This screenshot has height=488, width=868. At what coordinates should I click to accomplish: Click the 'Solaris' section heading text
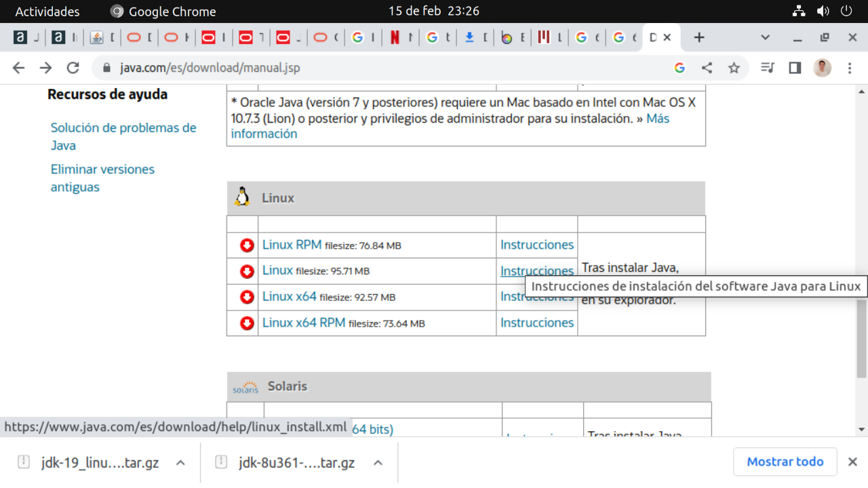pyautogui.click(x=288, y=386)
